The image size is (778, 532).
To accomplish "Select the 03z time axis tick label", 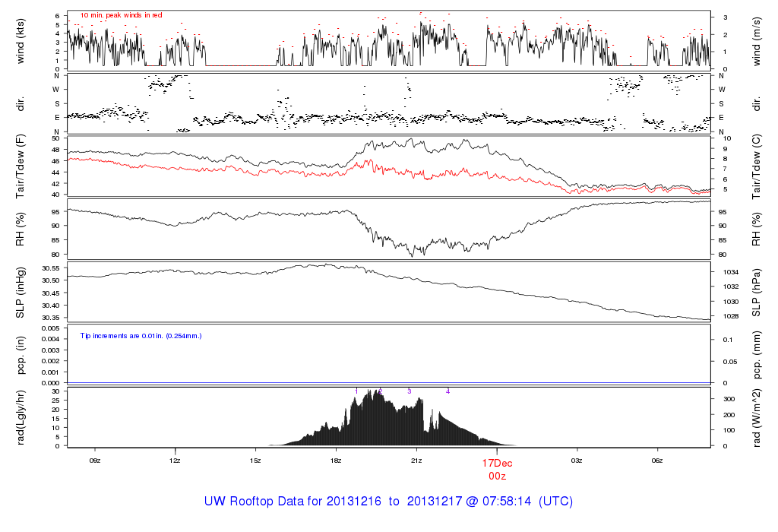I will click(577, 460).
